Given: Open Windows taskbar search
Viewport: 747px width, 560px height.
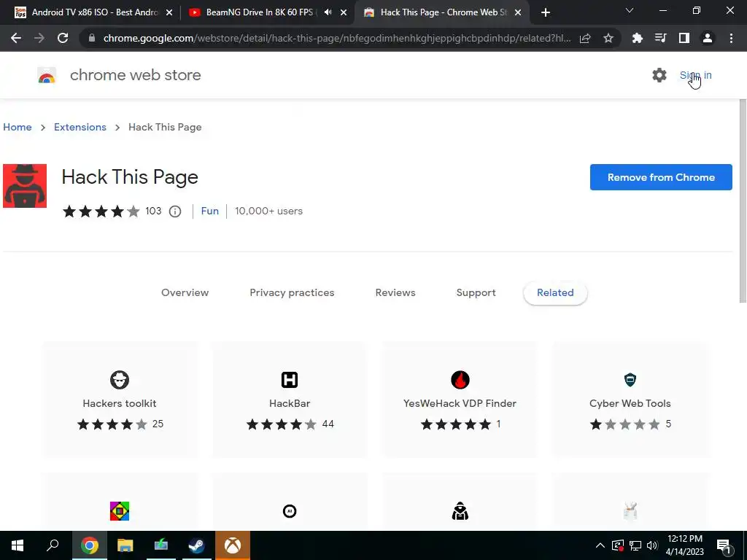Looking at the screenshot, I should tap(53, 545).
